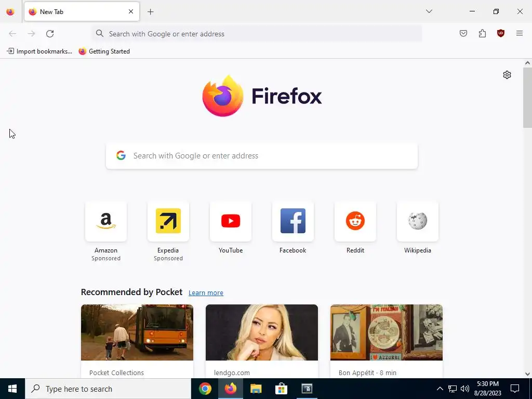Screen dimensions: 532x399
Task: Open the uBlock Origin shield icon
Action: pyautogui.click(x=501, y=33)
